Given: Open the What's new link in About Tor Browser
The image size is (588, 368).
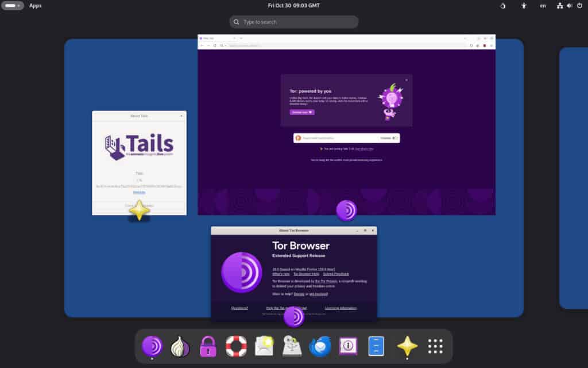Looking at the screenshot, I should [281, 274].
